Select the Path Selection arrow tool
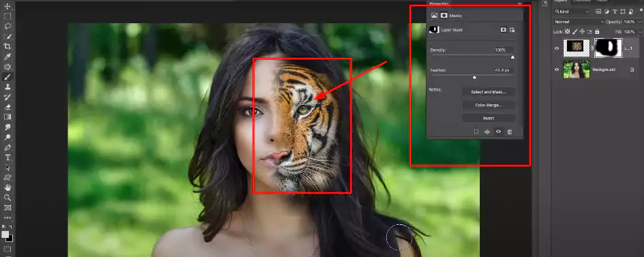 [x=7, y=168]
